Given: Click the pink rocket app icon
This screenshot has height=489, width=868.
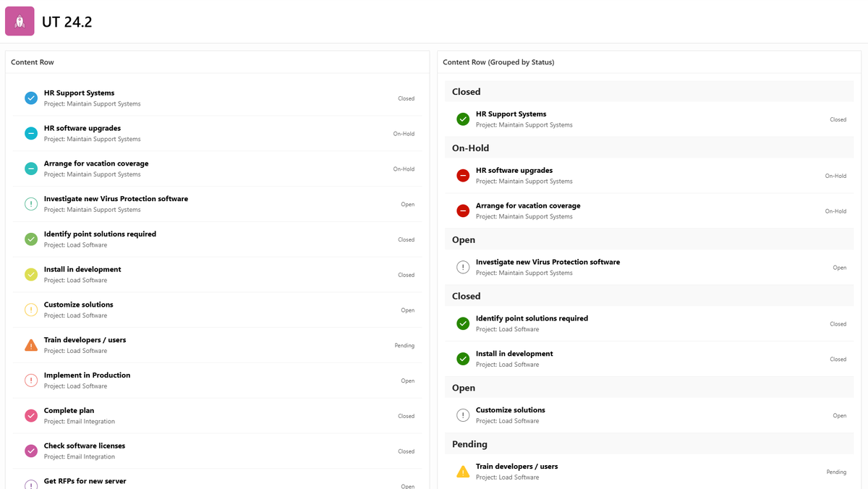Looking at the screenshot, I should tap(20, 21).
